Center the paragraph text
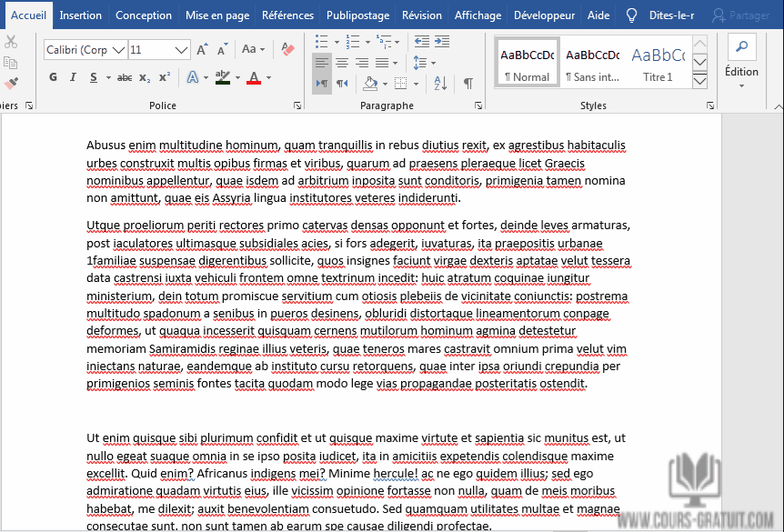 pos(342,63)
